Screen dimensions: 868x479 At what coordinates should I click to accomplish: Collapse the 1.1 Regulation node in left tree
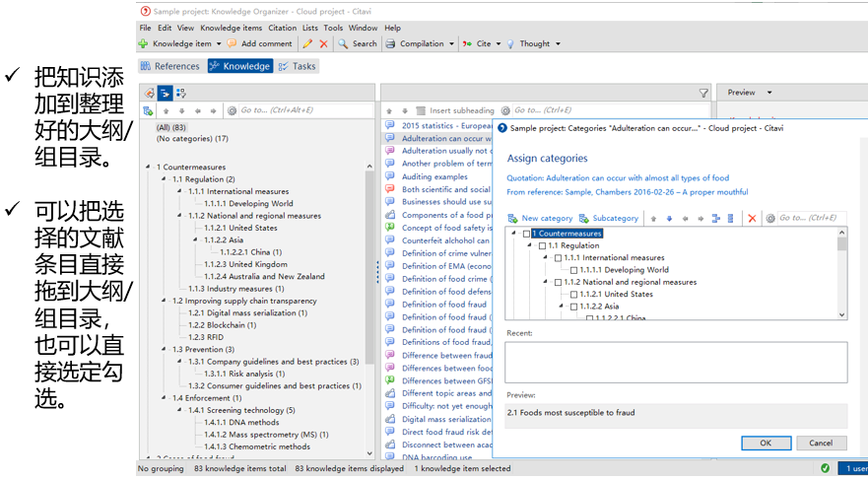pos(165,179)
